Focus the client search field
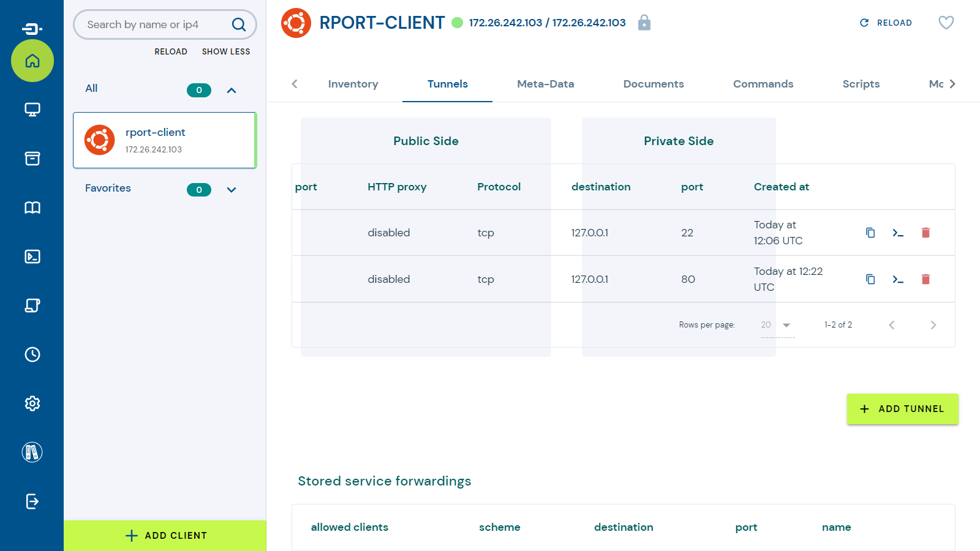Image resolution: width=980 pixels, height=551 pixels. tap(156, 24)
